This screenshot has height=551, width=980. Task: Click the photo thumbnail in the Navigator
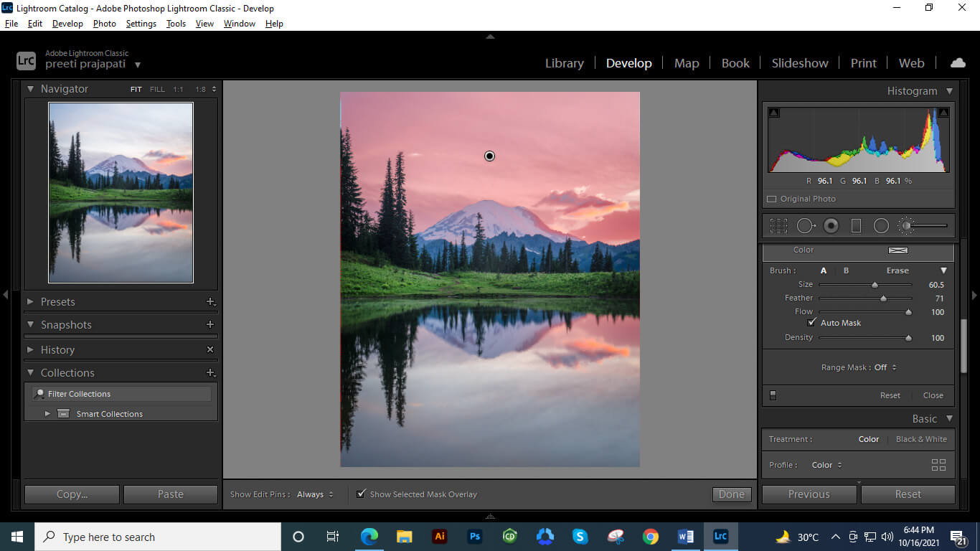(x=121, y=192)
